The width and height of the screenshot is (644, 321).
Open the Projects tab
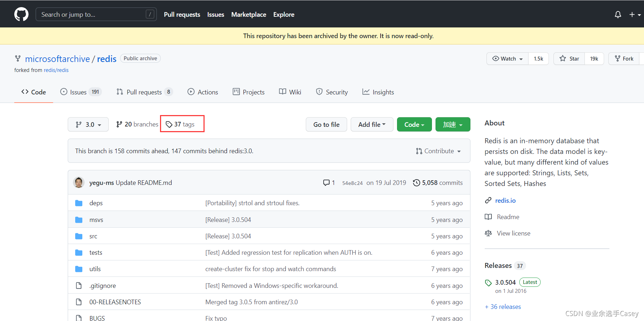[248, 92]
